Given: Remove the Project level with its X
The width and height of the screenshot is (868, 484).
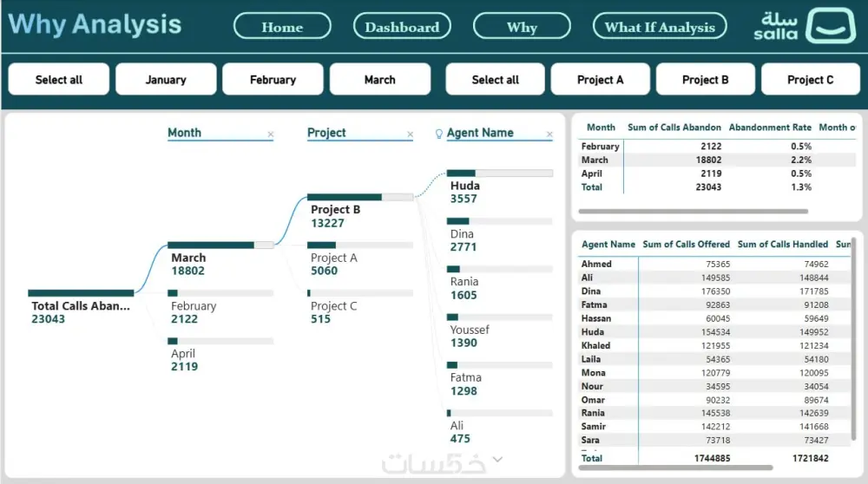Looking at the screenshot, I should (x=411, y=134).
